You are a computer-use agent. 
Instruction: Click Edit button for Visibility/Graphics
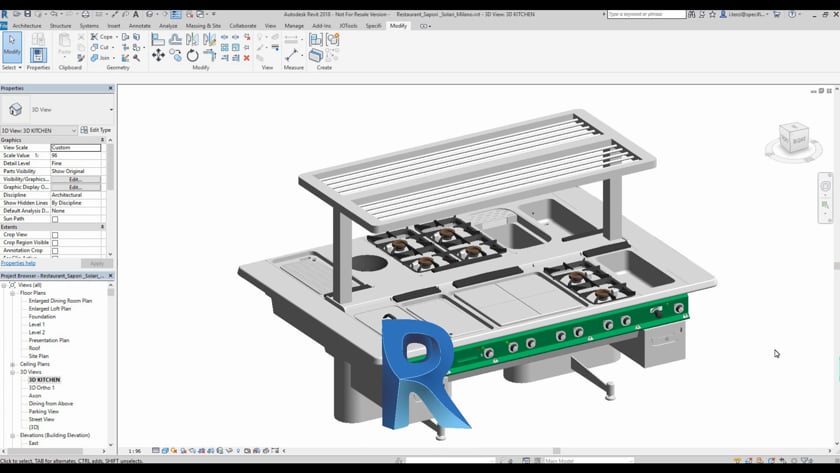(76, 179)
